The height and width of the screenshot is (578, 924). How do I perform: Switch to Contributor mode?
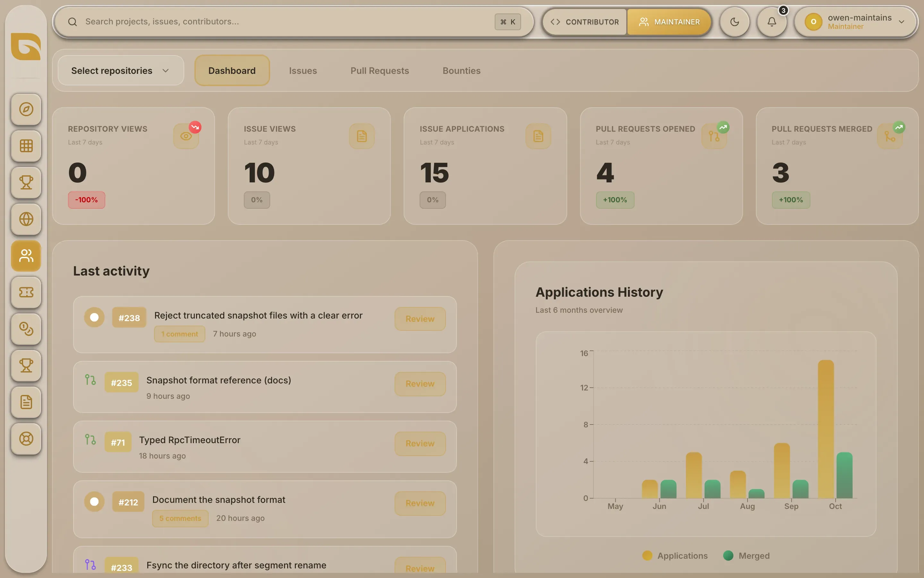point(585,22)
